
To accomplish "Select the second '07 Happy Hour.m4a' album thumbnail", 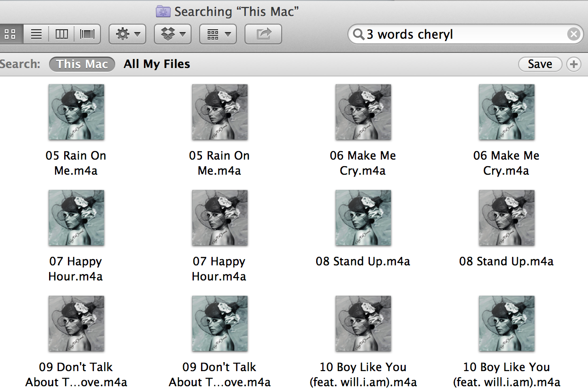I will 220,218.
